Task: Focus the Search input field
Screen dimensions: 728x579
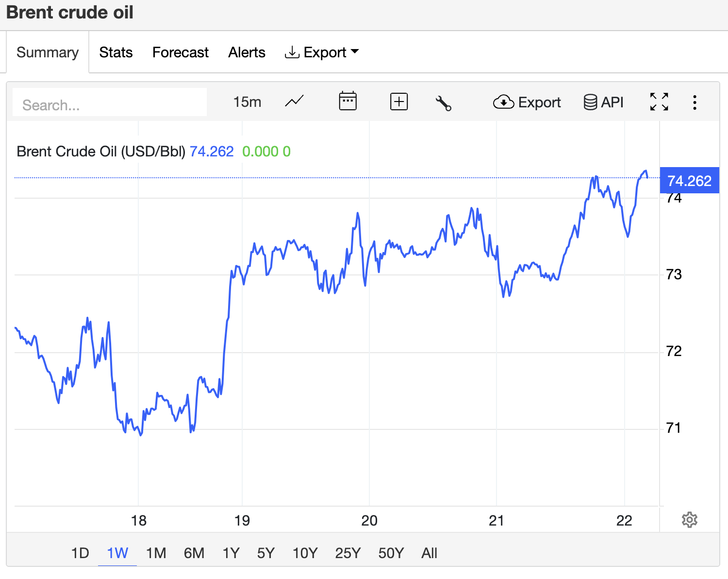Action: 110,102
